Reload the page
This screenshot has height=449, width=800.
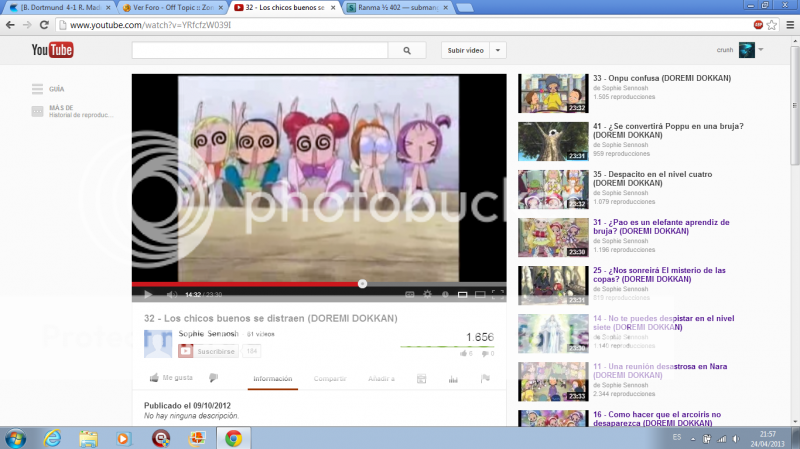tap(44, 24)
